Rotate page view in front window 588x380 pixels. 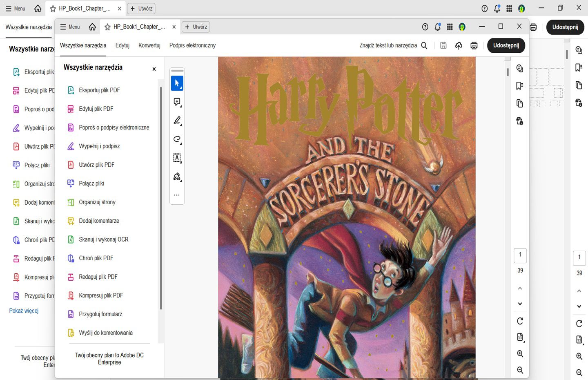click(x=520, y=321)
